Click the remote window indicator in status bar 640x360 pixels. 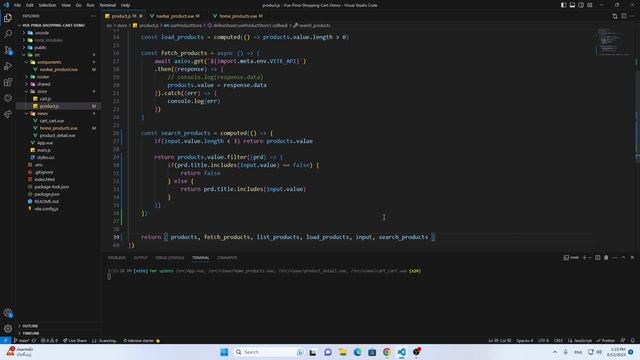[x=5, y=340]
